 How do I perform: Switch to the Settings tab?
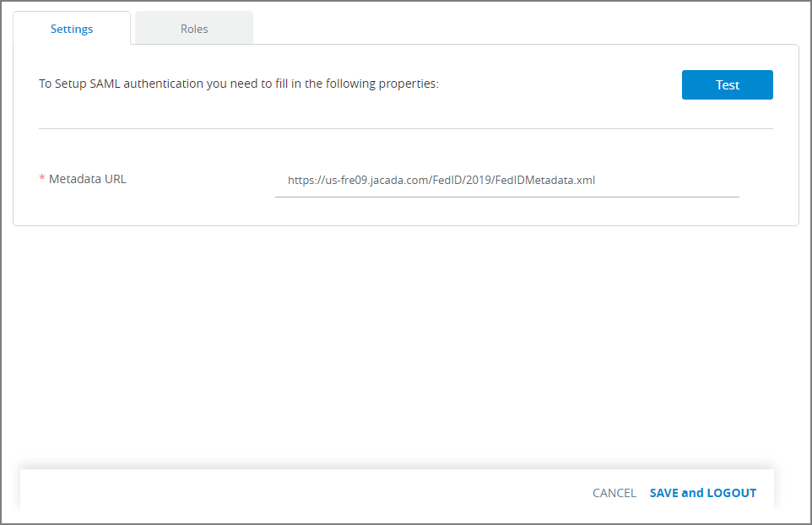coord(72,29)
